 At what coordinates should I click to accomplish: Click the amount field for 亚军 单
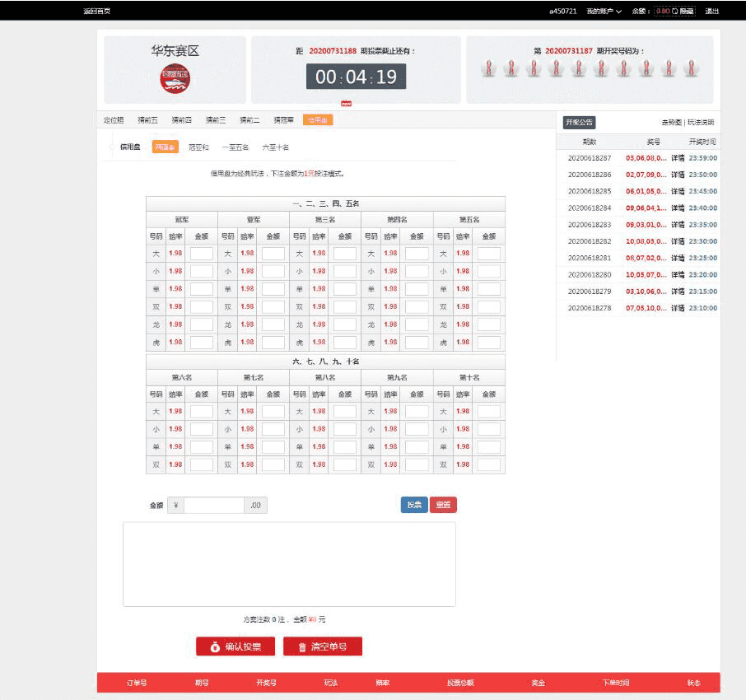tap(273, 289)
